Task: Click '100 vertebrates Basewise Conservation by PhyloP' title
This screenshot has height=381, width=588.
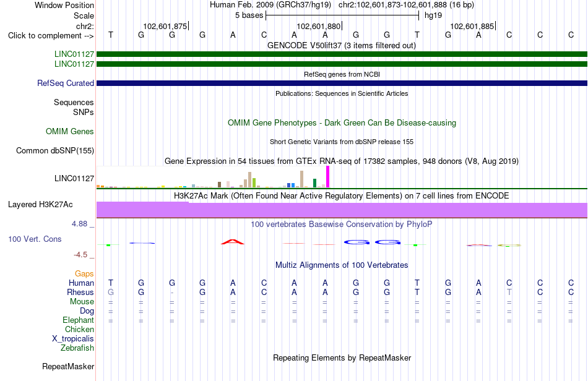Action: (341, 225)
